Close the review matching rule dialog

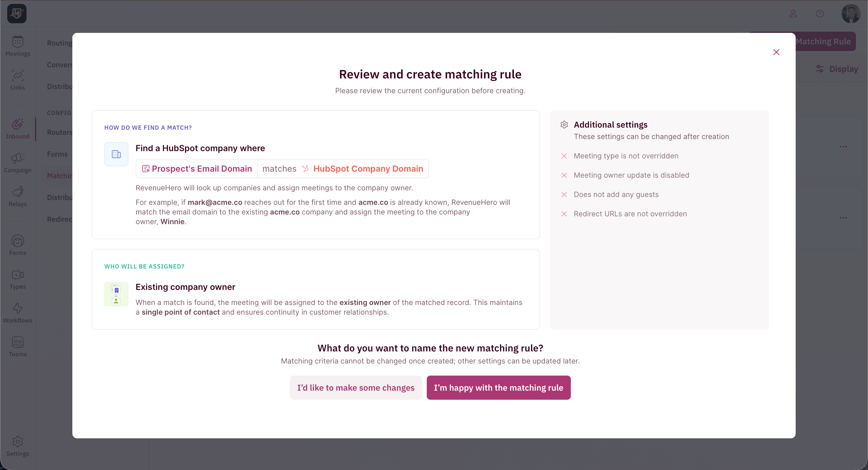point(776,52)
